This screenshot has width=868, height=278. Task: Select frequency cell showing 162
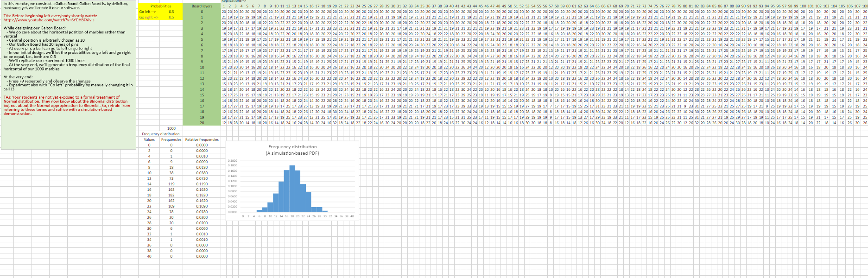tap(171, 201)
